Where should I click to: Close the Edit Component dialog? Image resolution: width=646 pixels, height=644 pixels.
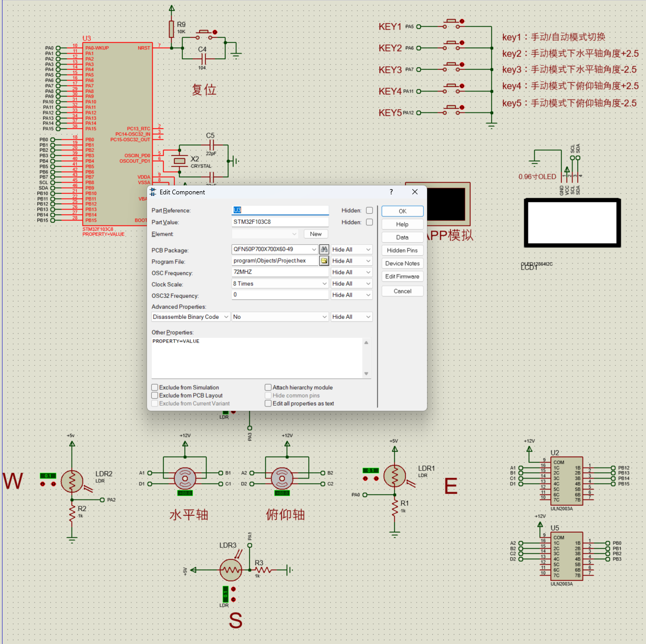pyautogui.click(x=415, y=192)
